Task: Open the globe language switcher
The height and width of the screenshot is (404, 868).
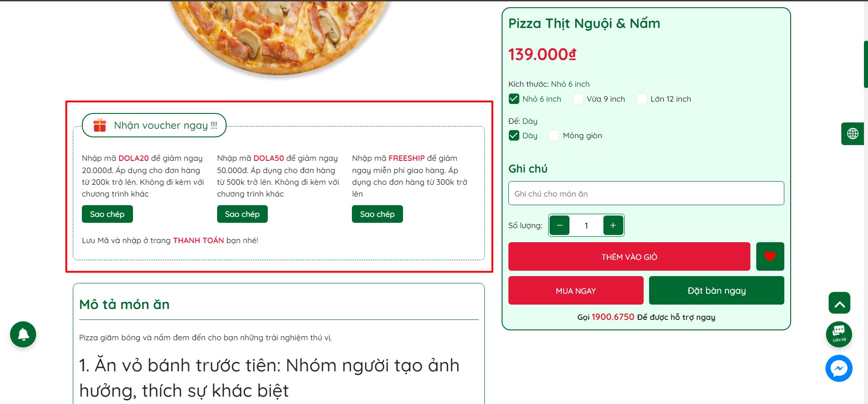Action: pos(853,134)
